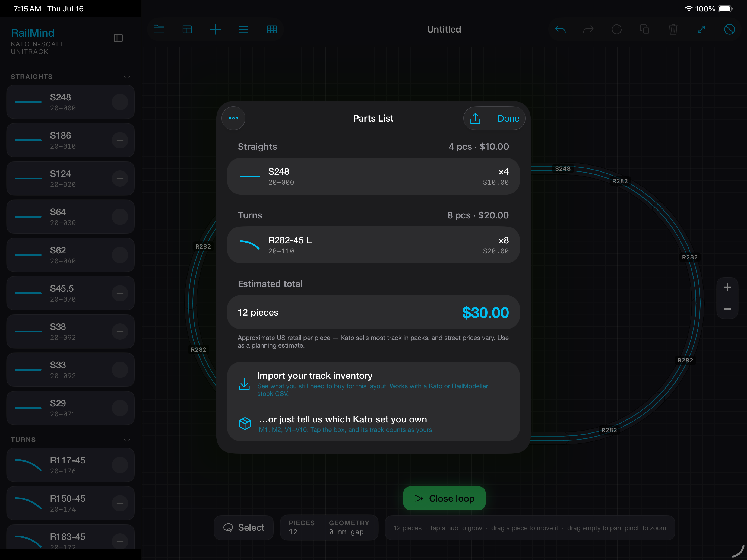Tap the GEOMETRY 0 mm gap readout
This screenshot has width=747, height=560.
[349, 527]
